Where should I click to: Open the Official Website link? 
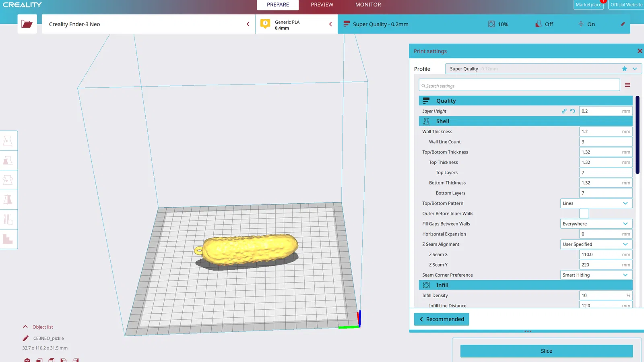[626, 5]
